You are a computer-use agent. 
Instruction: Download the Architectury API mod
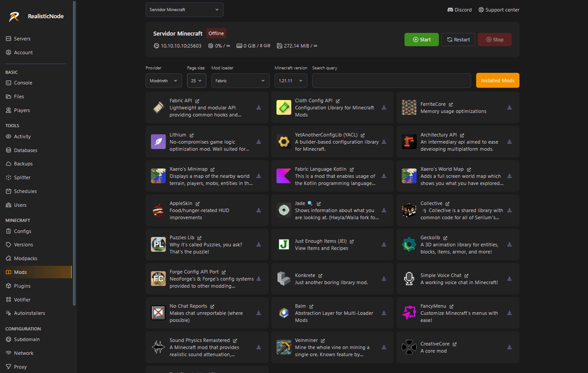click(x=509, y=142)
